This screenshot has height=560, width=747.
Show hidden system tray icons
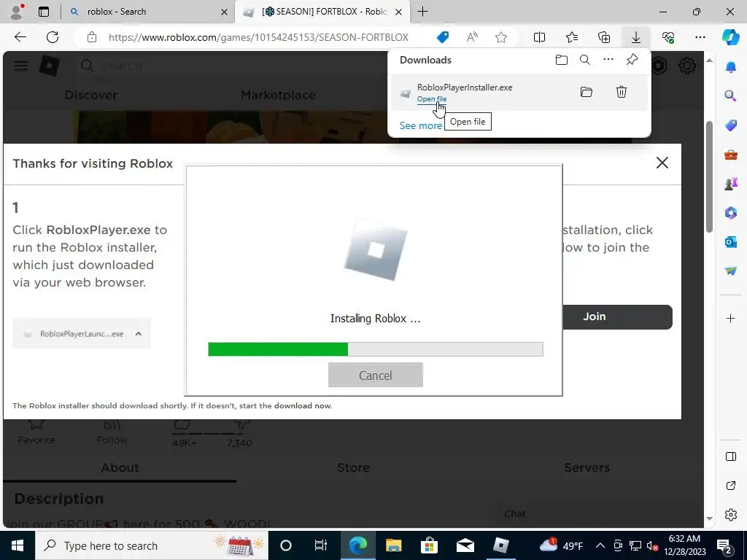600,545
